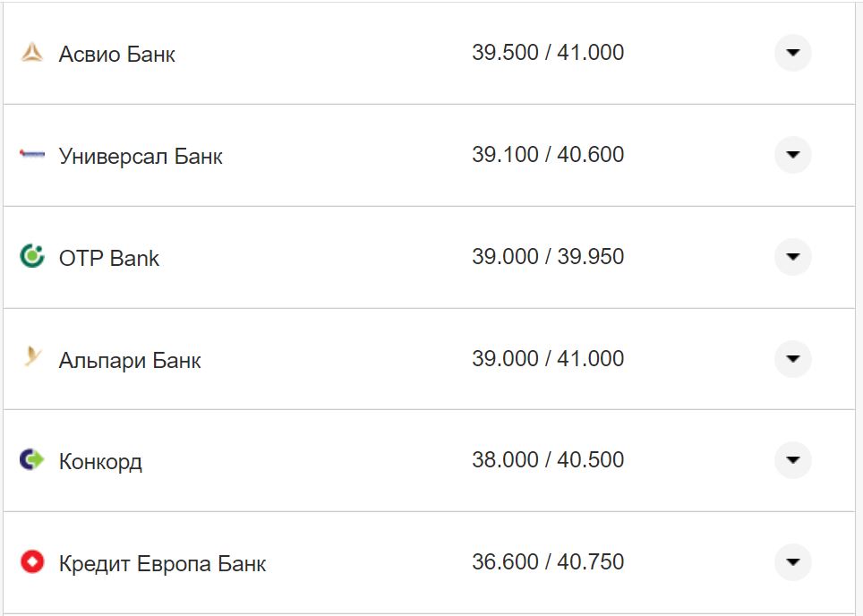863x616 pixels.
Task: Click the red Кредит Европа Банк logo
Action: 32,562
